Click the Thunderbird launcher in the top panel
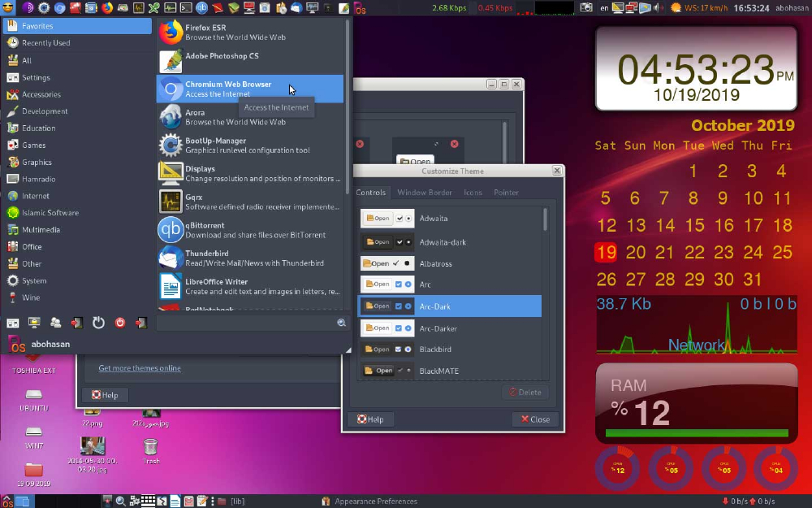The width and height of the screenshot is (812, 508). pyautogui.click(x=296, y=8)
